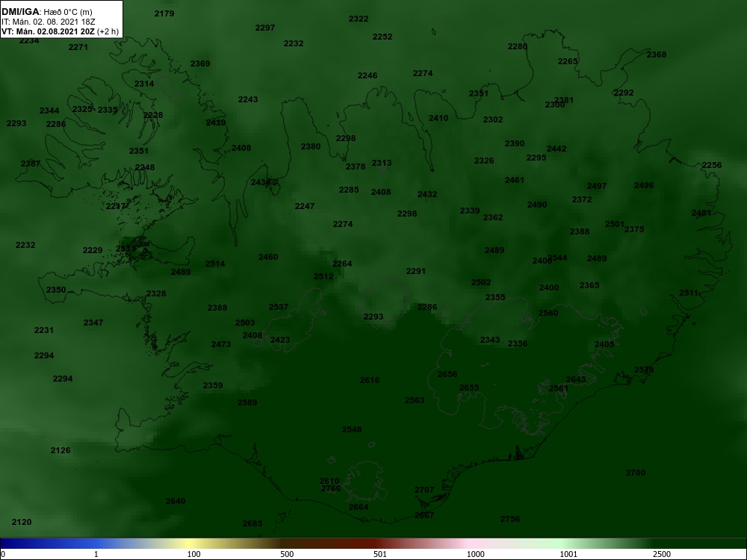
Task: Click the height value 2473
Action: (221, 345)
